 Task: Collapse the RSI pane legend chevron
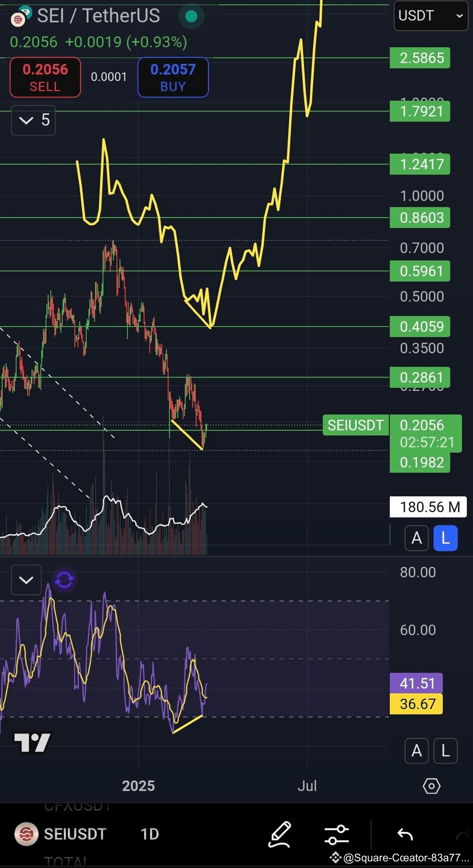coord(26,580)
